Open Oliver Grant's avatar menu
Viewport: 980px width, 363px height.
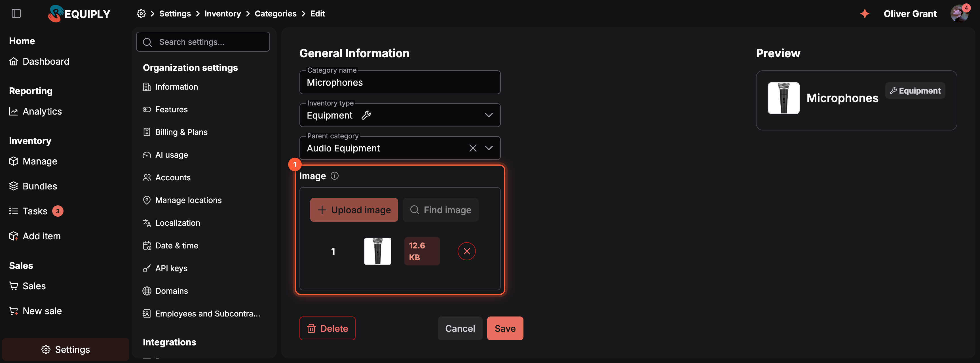pos(959,14)
